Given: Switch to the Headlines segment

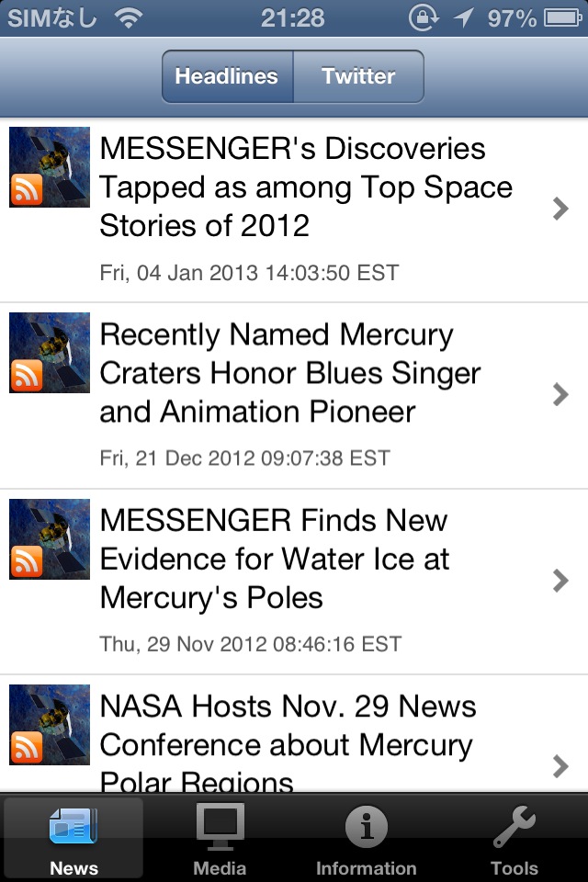Looking at the screenshot, I should (x=227, y=76).
